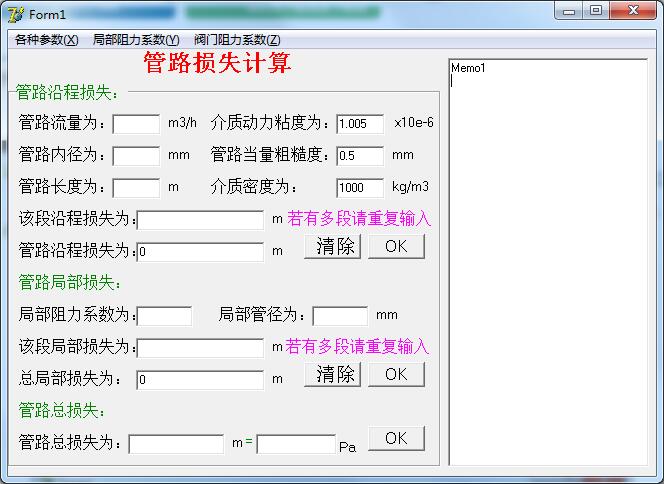The image size is (664, 484).
Task: Click 若有多段请重复输入 hint beside 该段局部损失
Action: 357,346
